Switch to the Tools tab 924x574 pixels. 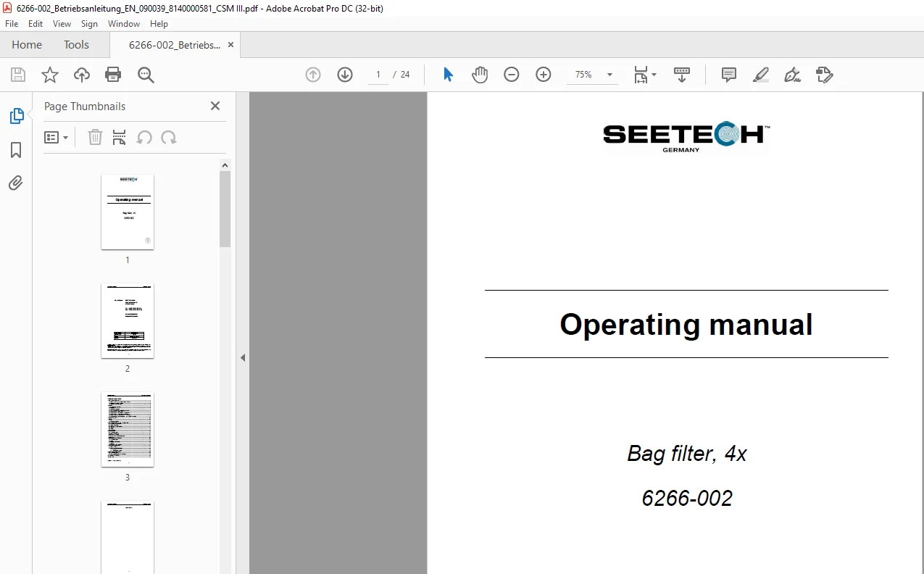point(76,45)
